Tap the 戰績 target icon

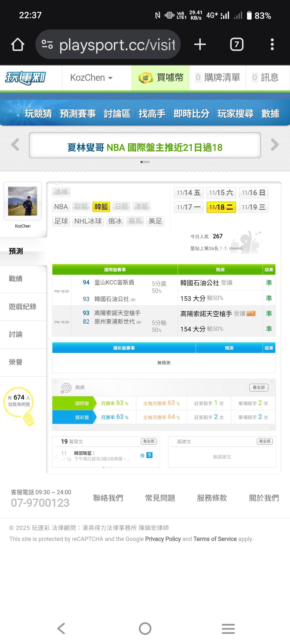pyautogui.click(x=66, y=388)
